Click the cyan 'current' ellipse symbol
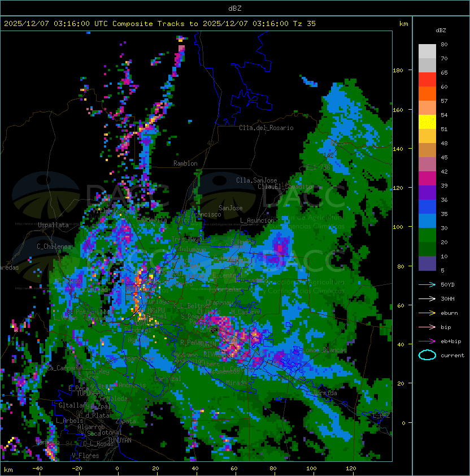Viewport: 470px width, 476px height. pos(427,355)
